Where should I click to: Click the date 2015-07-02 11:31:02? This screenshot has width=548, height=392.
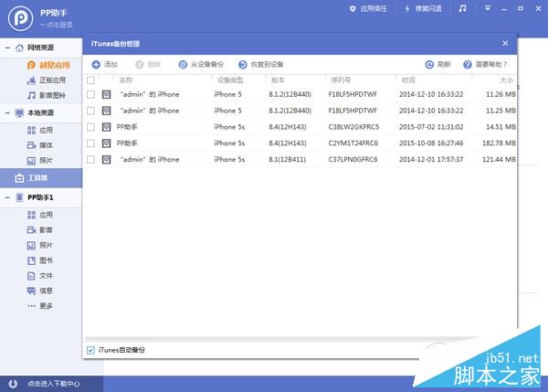[x=431, y=127]
